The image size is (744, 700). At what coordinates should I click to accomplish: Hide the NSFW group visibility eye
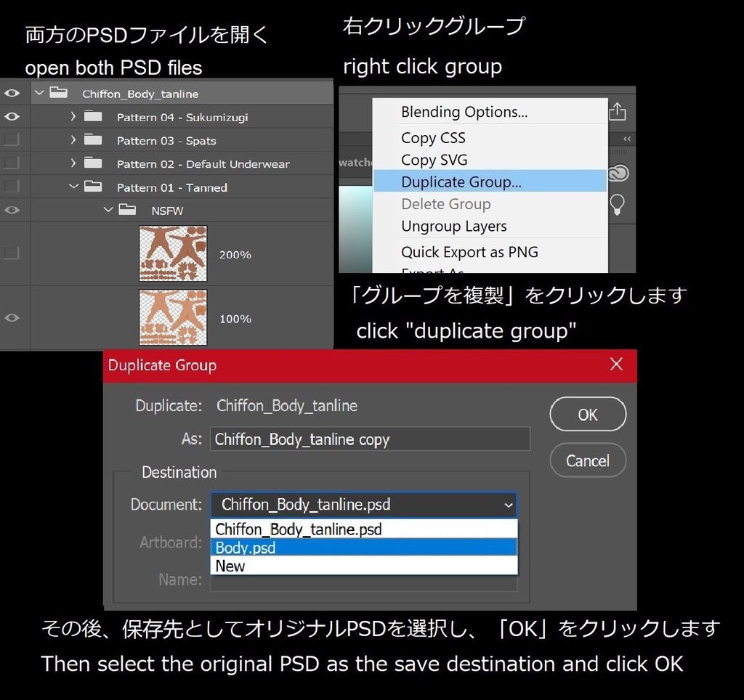pos(12,210)
